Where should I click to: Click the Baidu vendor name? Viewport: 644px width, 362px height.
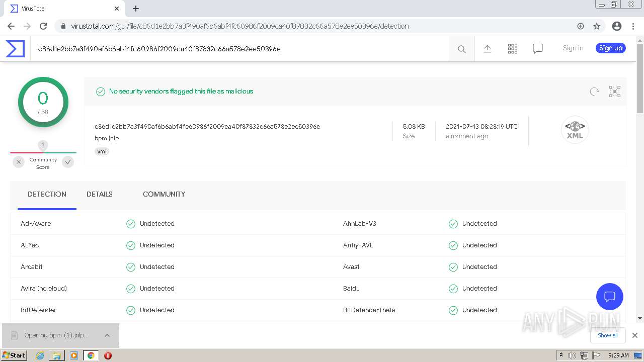coord(351,289)
